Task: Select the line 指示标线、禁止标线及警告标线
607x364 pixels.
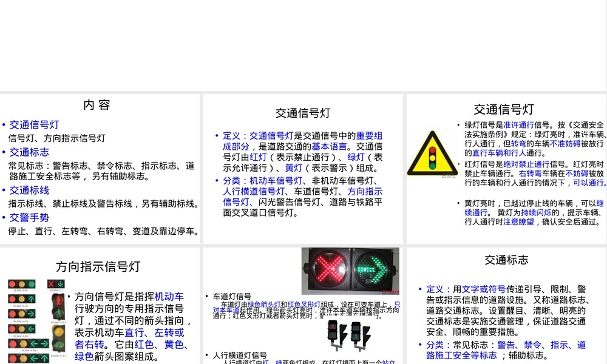Action: click(x=103, y=203)
